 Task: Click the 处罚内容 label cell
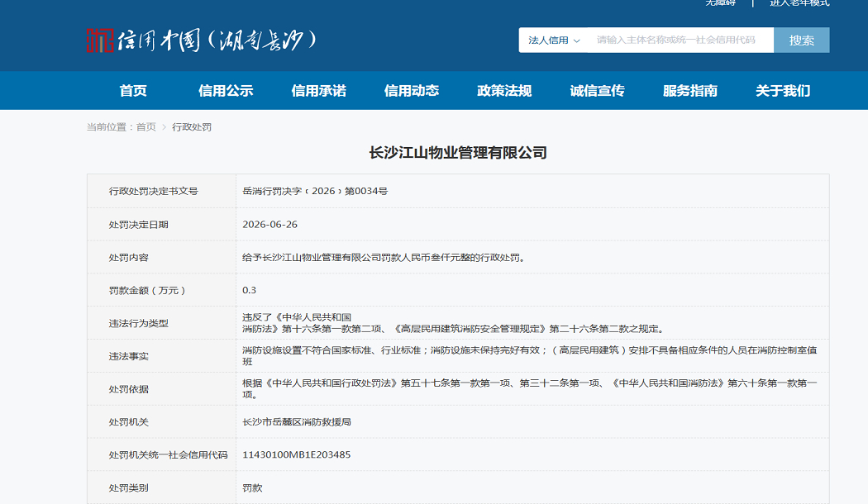(162, 257)
